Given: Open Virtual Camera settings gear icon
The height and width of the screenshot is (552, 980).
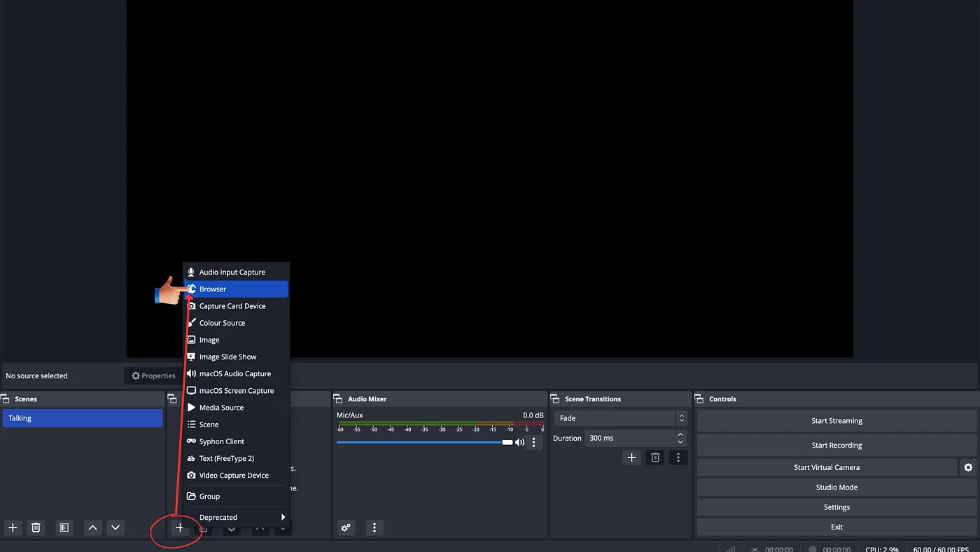Looking at the screenshot, I should coord(968,467).
